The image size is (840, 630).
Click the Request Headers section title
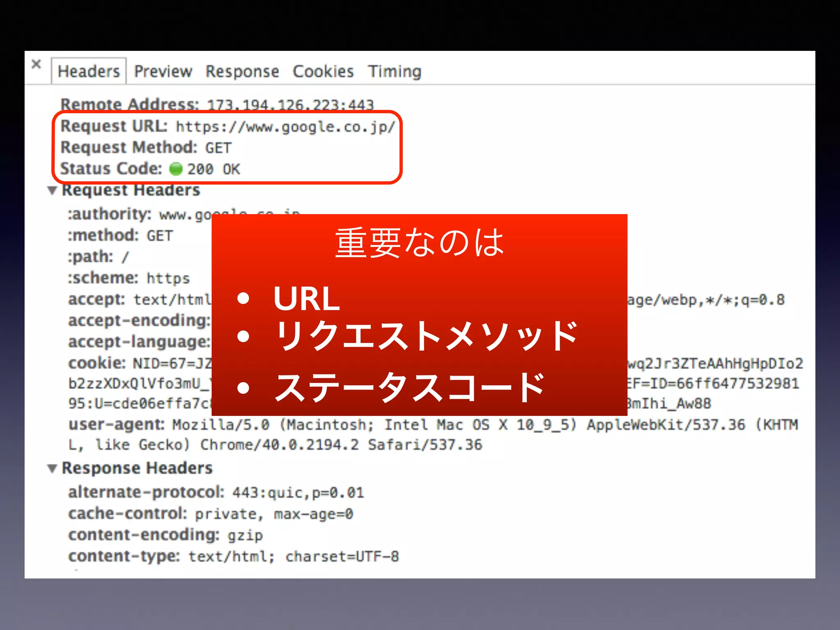pyautogui.click(x=131, y=190)
